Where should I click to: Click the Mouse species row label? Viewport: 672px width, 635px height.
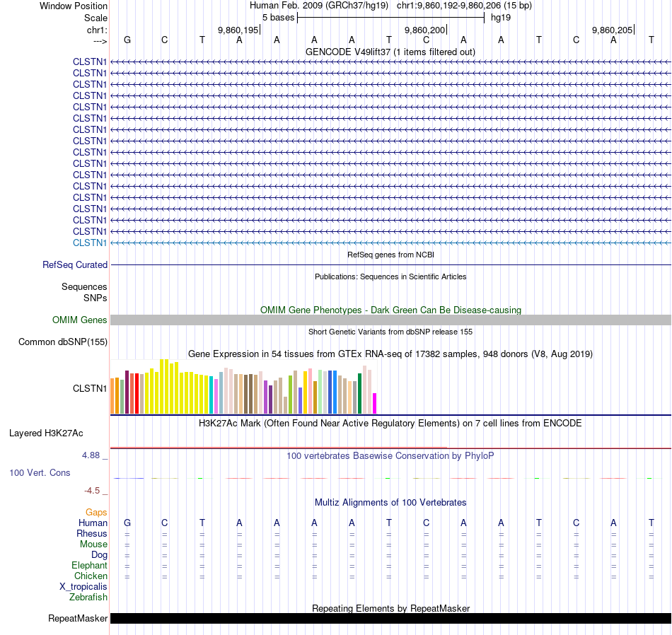click(93, 544)
